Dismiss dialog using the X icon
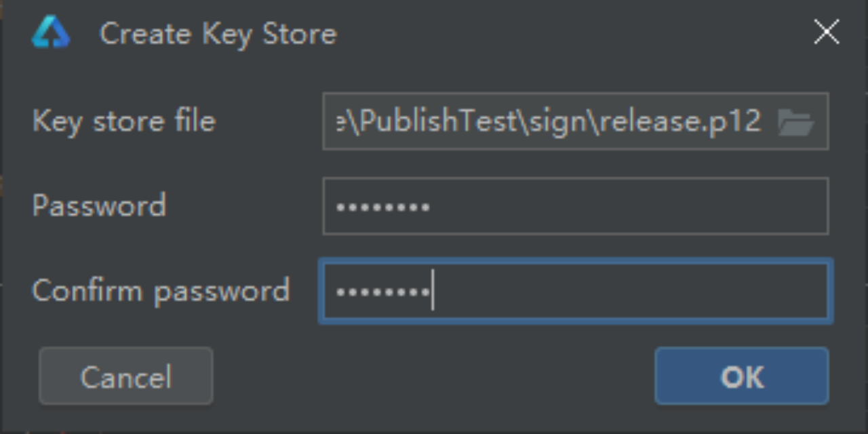868x434 pixels. pyautogui.click(x=826, y=33)
